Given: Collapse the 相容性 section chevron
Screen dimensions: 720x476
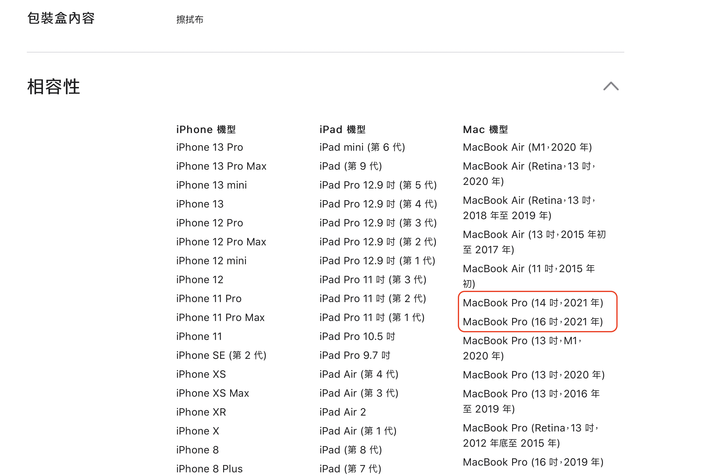Looking at the screenshot, I should [x=611, y=86].
